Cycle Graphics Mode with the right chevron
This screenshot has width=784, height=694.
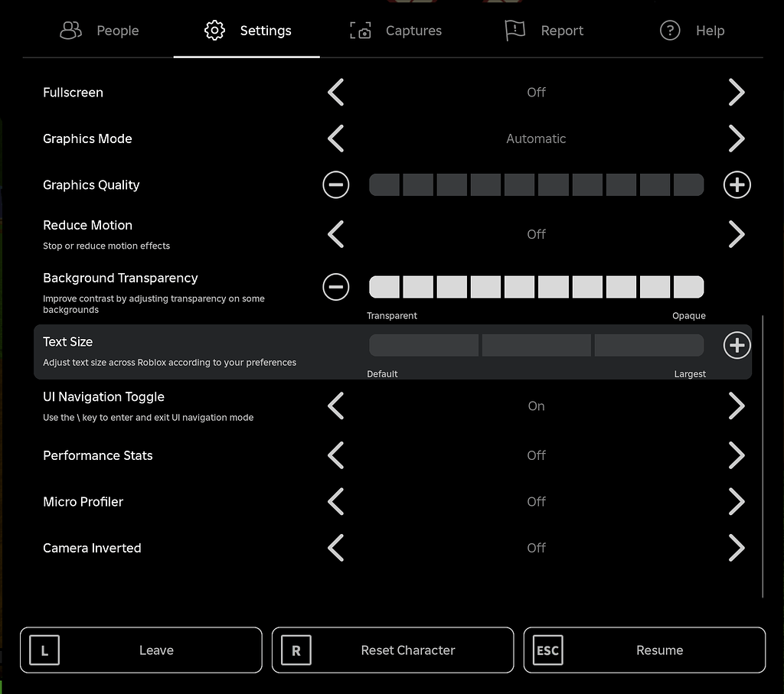coord(737,138)
